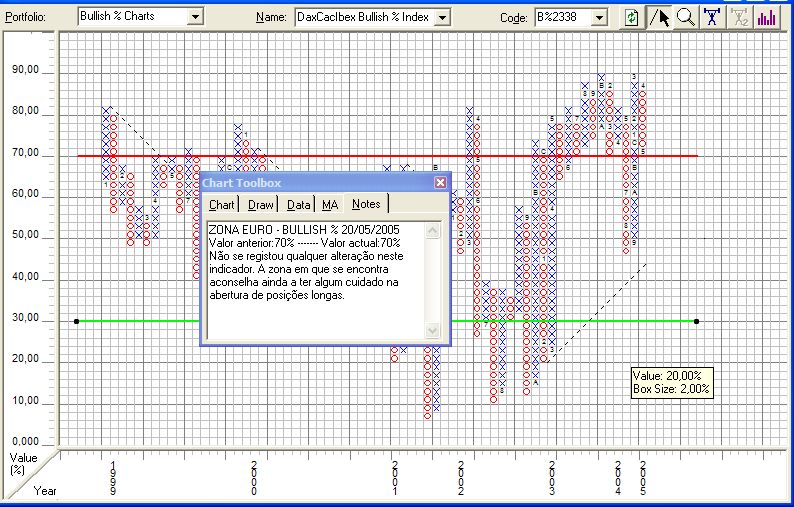Click the notes scrollbar down arrow
Screen dimensions: 794x507
pos(432,330)
